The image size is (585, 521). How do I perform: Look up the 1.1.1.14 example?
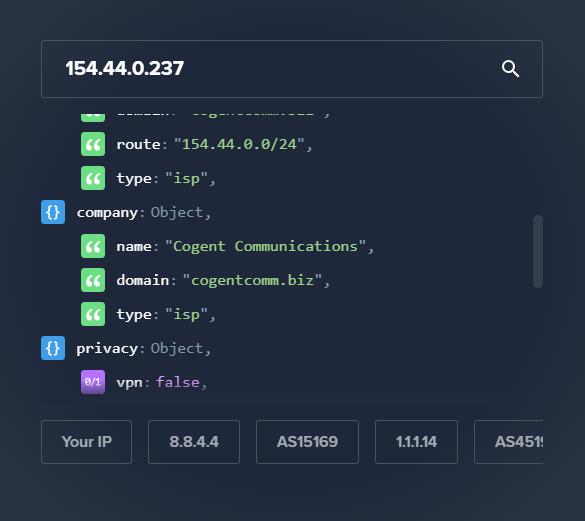416,442
